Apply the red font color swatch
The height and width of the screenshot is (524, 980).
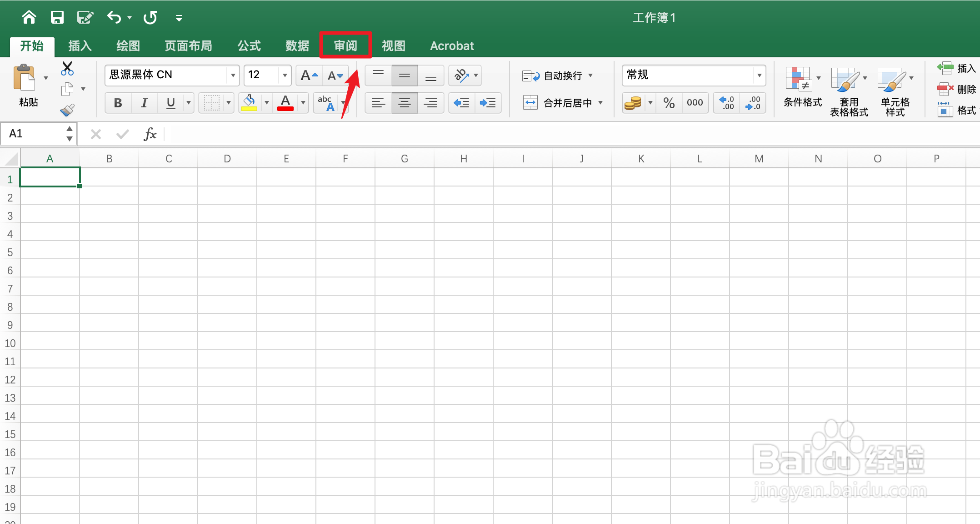click(x=285, y=103)
